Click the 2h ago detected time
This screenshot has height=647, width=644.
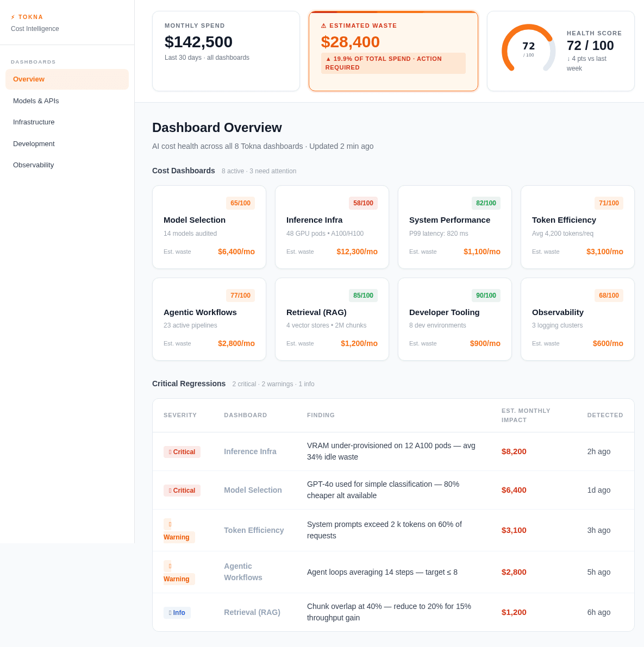[x=599, y=451]
